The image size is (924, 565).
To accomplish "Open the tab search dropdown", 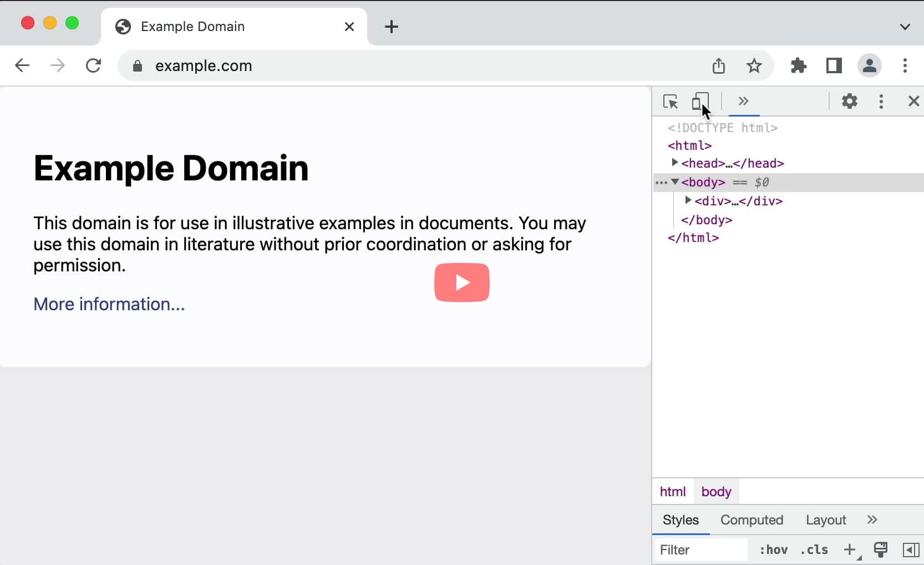I will coord(905,27).
